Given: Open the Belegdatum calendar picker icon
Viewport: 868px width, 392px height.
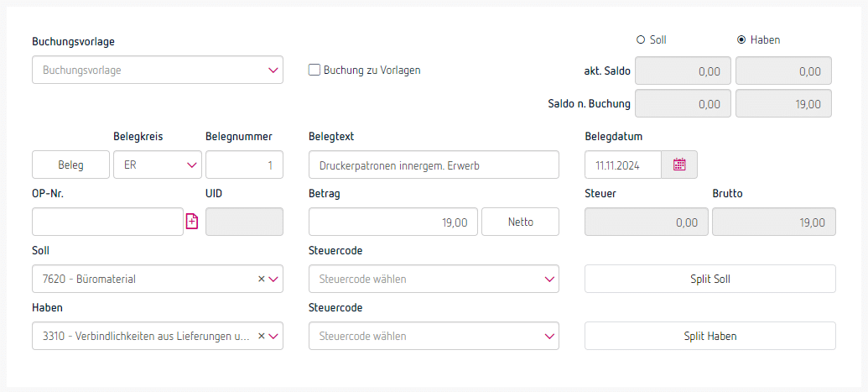Looking at the screenshot, I should (679, 165).
